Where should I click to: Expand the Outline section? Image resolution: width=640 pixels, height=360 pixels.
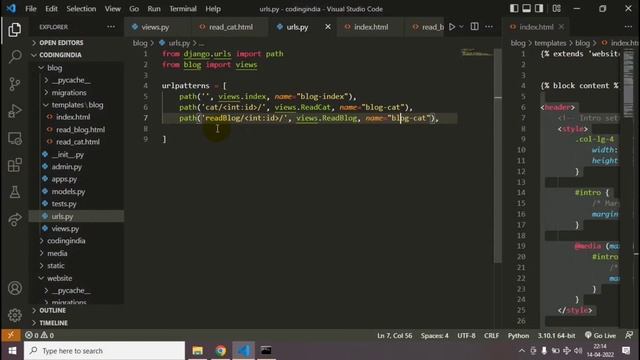52,311
